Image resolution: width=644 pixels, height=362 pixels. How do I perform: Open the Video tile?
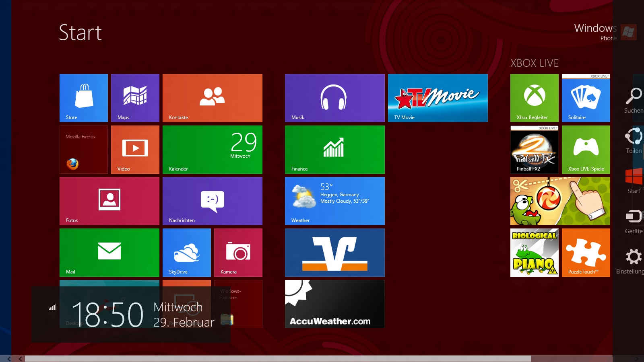point(135,150)
